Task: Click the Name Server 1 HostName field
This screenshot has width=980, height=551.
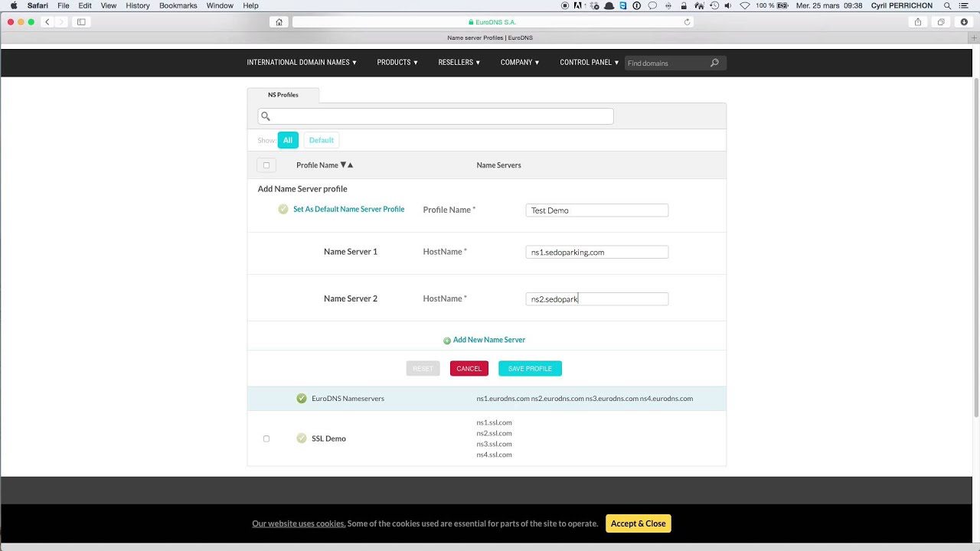Action: click(x=597, y=252)
